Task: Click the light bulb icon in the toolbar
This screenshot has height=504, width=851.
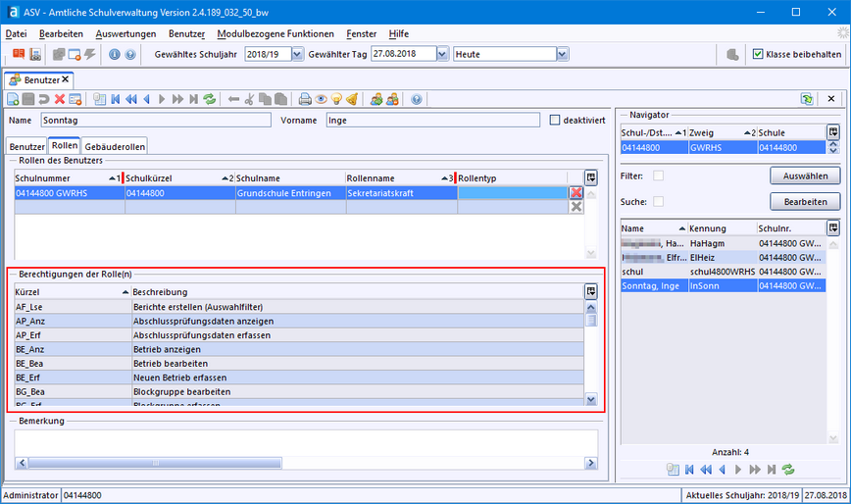Action: click(335, 99)
